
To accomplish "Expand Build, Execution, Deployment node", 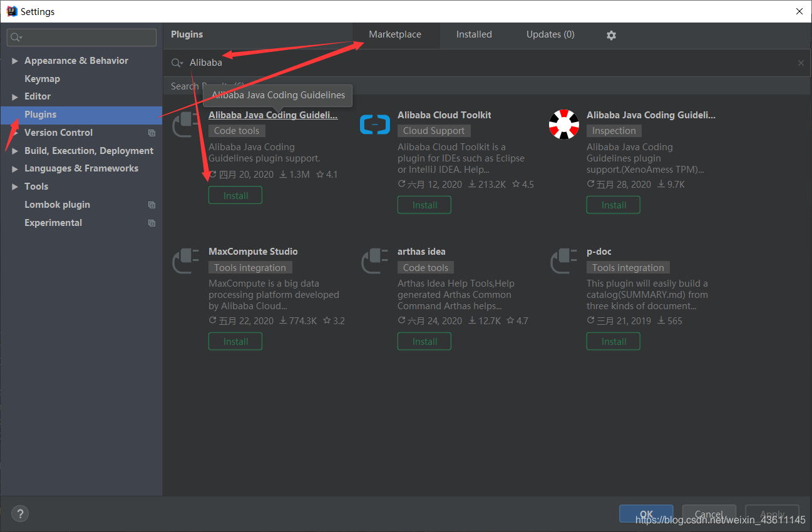I will pyautogui.click(x=15, y=151).
